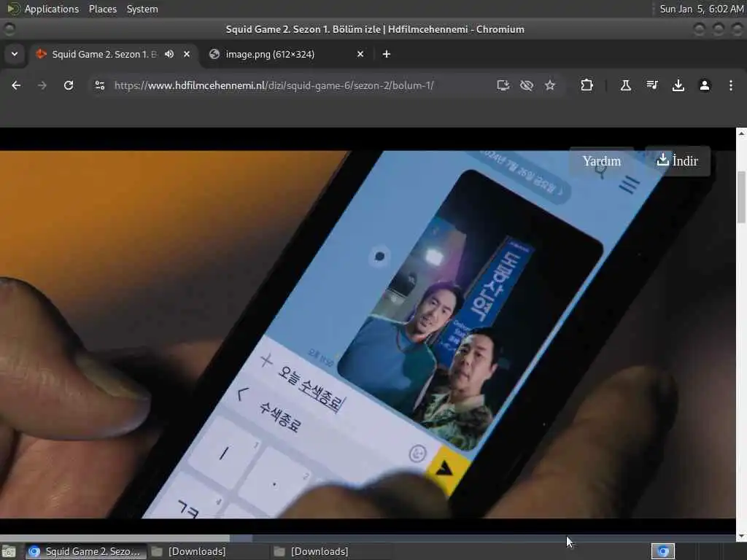
Task: Click the video player frame
Action: click(368, 334)
